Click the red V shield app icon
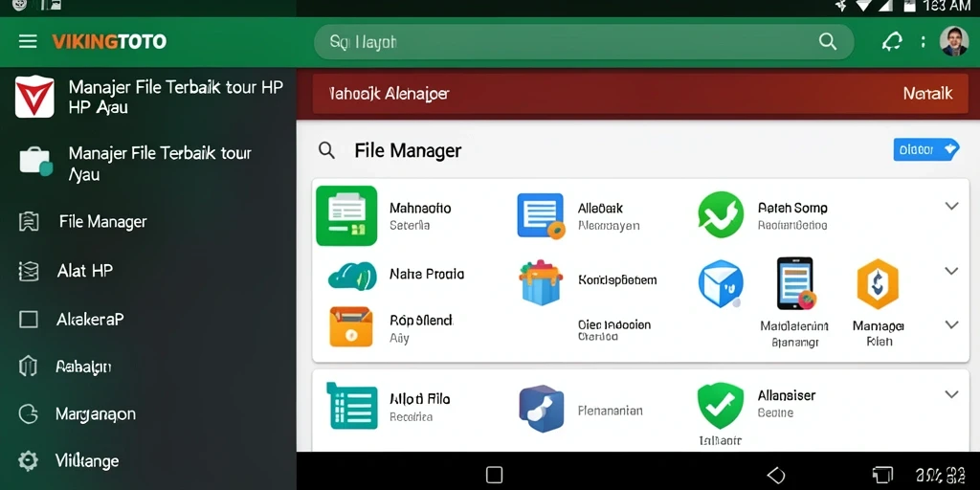 click(34, 97)
